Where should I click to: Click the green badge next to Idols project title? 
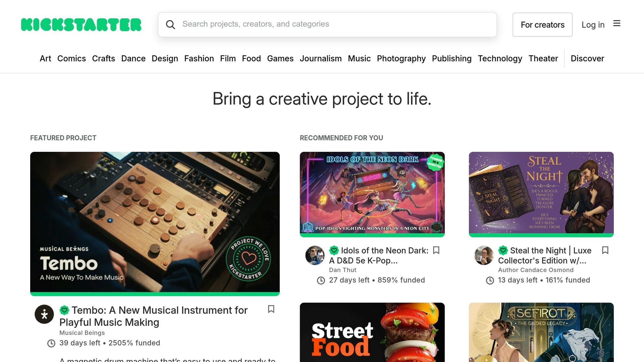334,250
